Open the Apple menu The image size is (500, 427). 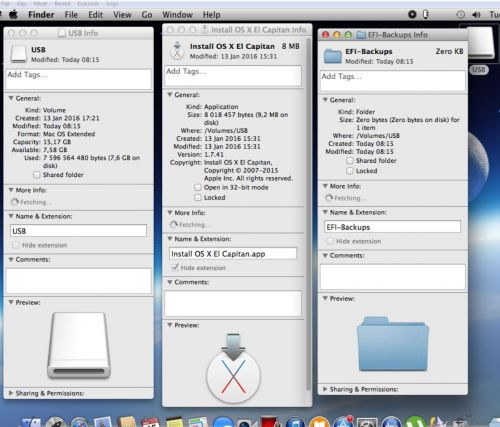[x=13, y=15]
